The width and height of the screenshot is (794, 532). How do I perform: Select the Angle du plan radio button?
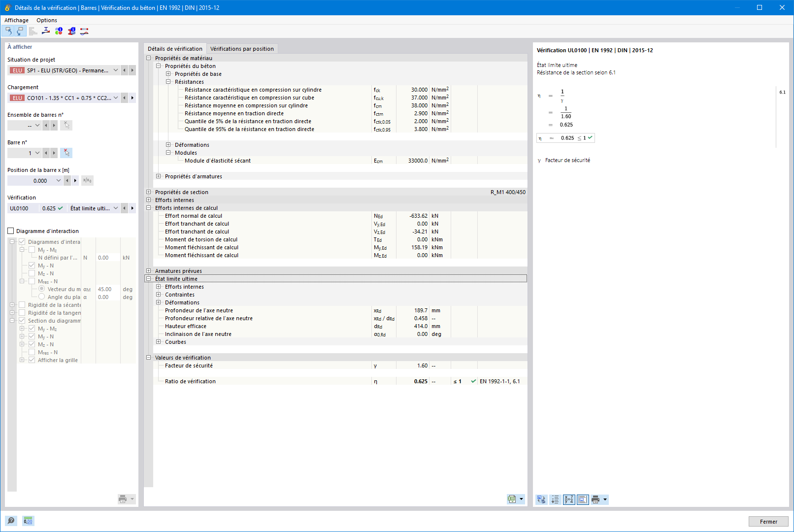pos(41,297)
